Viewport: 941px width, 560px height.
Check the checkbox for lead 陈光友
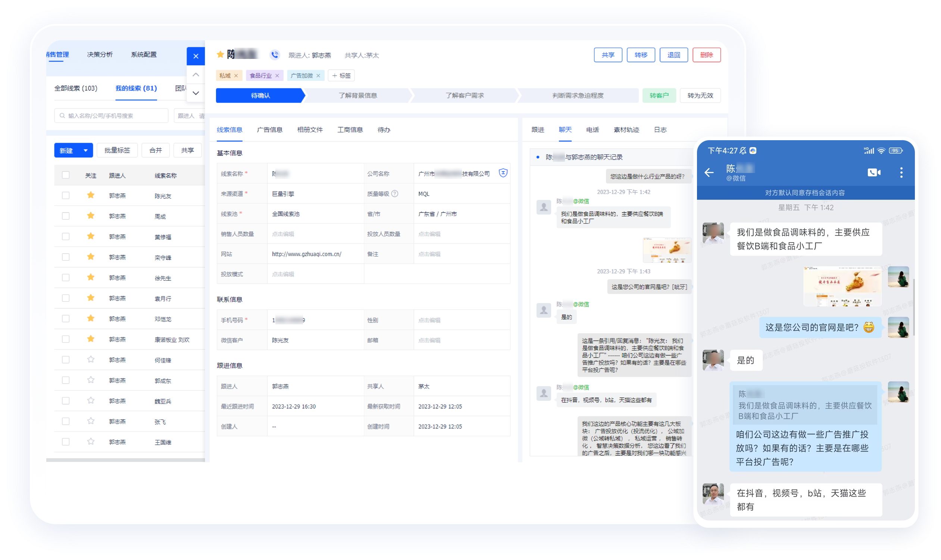tap(66, 195)
